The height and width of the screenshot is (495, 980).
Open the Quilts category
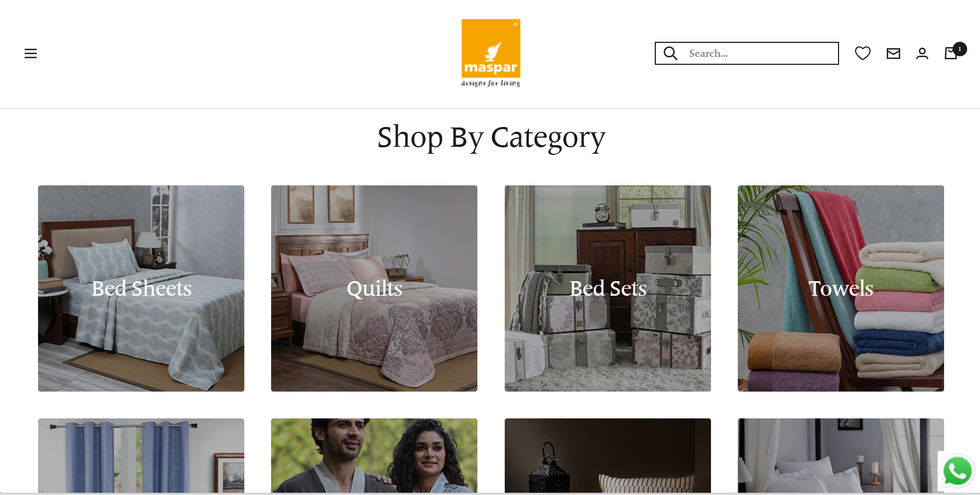pyautogui.click(x=374, y=288)
